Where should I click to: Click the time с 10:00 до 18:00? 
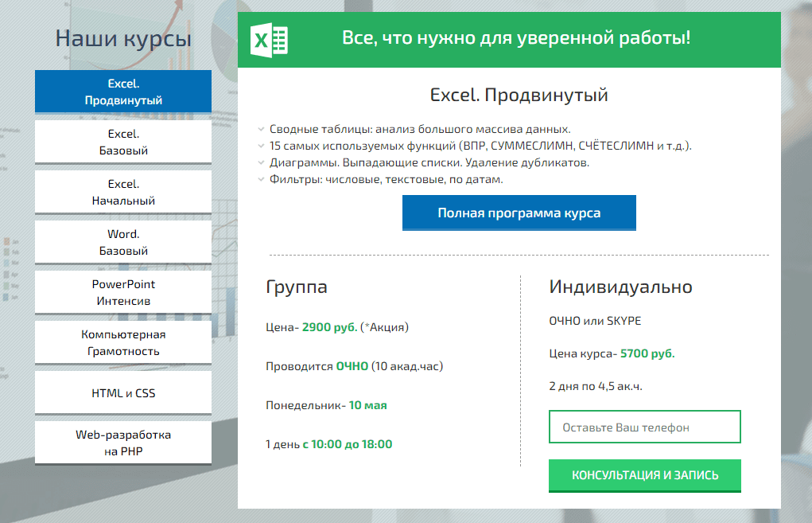348,444
